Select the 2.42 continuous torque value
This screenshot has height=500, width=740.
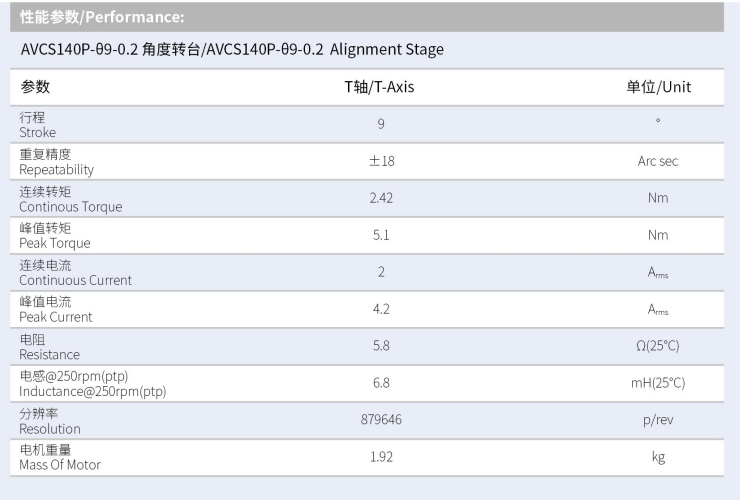tap(381, 198)
